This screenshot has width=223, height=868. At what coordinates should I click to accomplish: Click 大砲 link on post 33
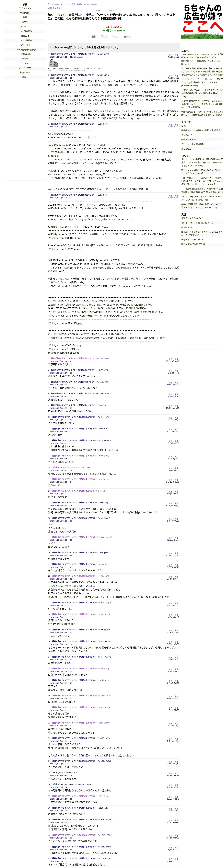tap(177, 739)
